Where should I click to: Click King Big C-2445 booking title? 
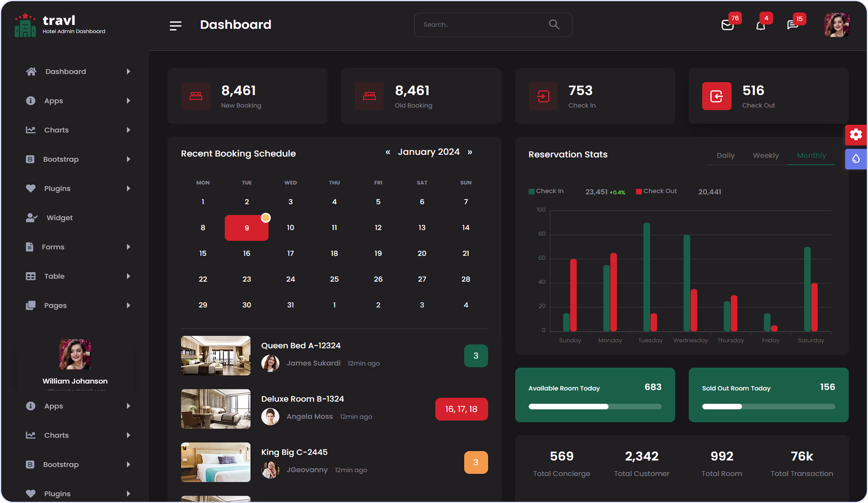click(x=294, y=452)
